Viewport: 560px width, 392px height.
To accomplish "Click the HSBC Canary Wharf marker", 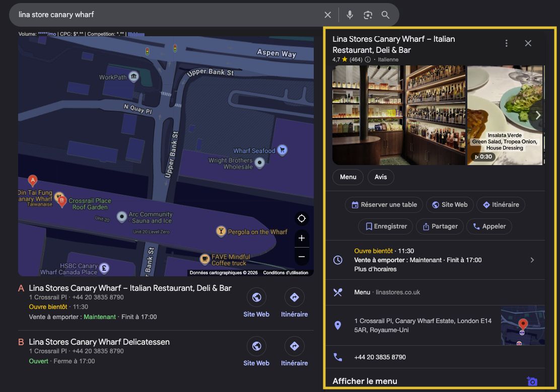I will (x=104, y=268).
